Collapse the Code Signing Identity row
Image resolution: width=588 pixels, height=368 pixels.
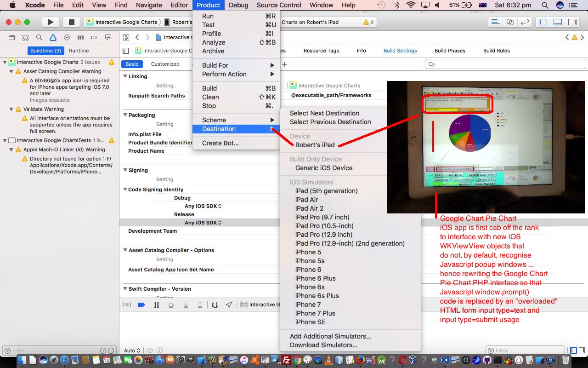[x=125, y=190]
